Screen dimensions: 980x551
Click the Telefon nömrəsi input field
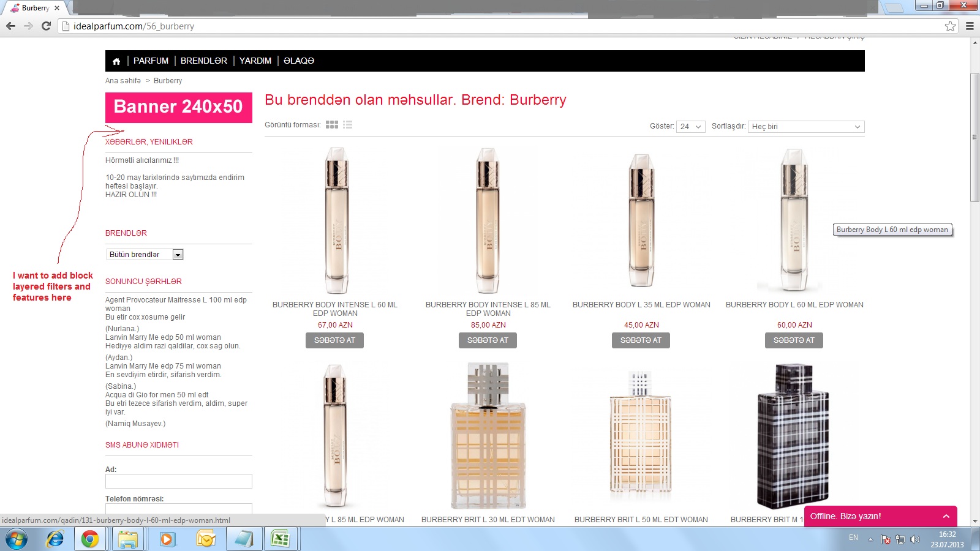coord(179,508)
